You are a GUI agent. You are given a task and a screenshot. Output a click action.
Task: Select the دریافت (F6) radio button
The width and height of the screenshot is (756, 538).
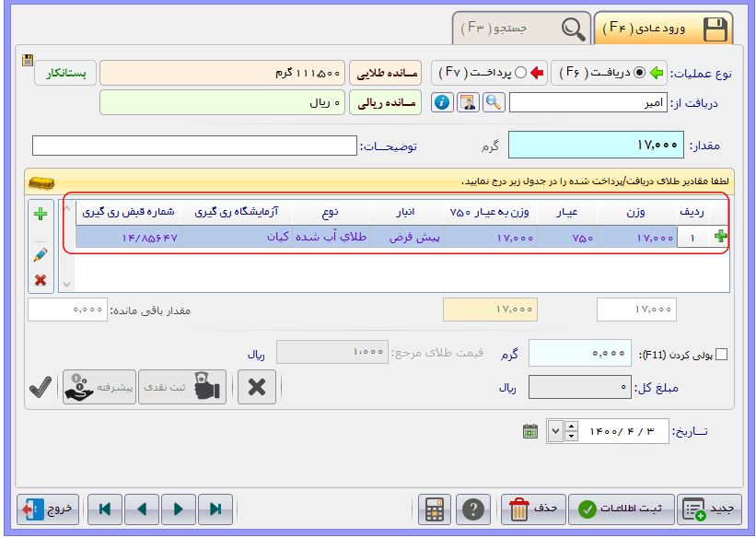pyautogui.click(x=640, y=73)
